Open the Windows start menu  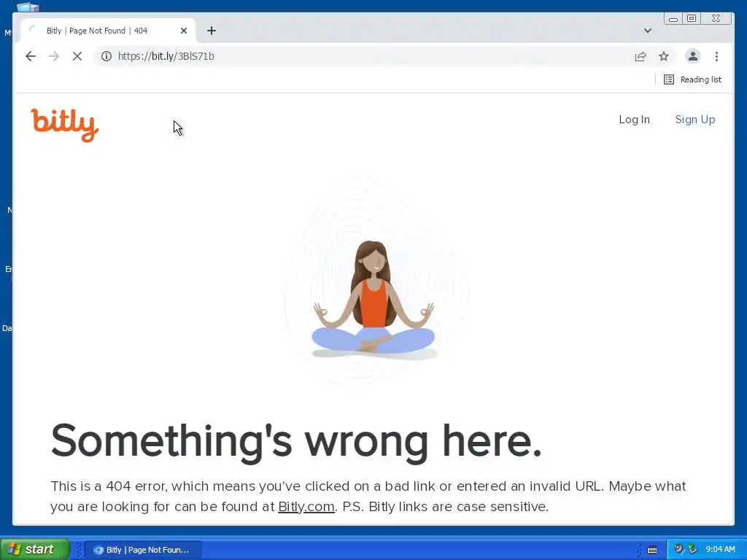(35, 549)
